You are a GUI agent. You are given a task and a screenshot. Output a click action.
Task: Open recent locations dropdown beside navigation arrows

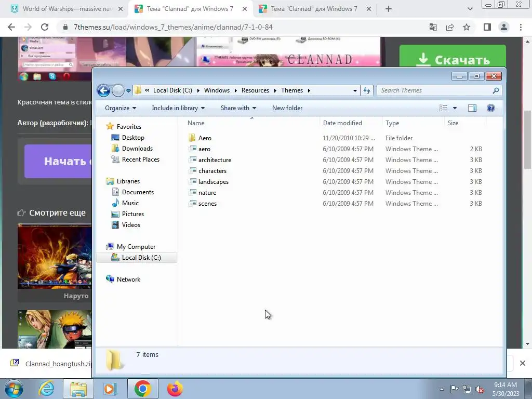tap(128, 90)
